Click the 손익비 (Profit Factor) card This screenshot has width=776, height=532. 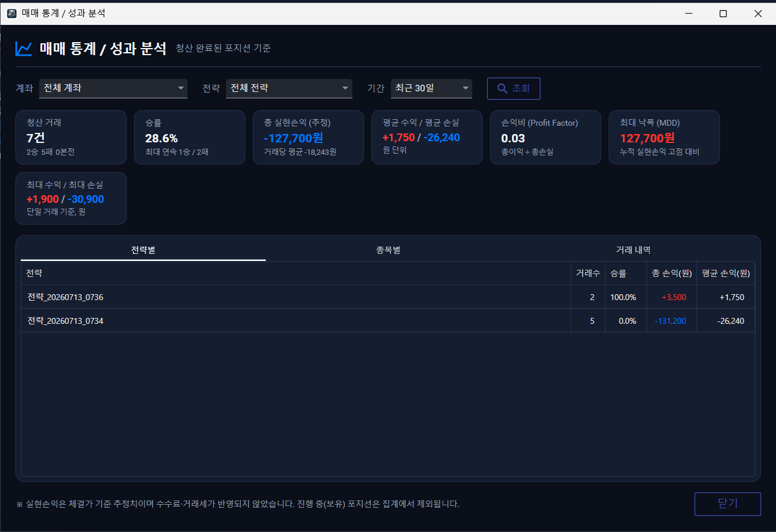click(546, 137)
